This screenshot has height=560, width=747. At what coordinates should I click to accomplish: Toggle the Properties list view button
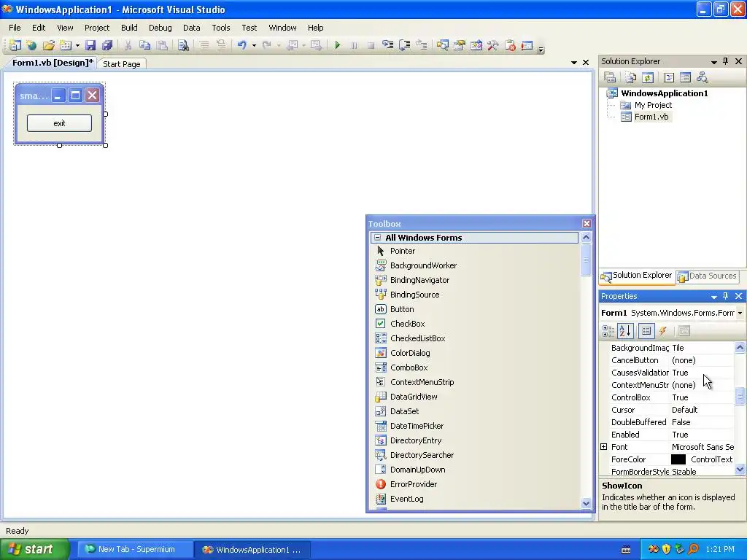(646, 330)
